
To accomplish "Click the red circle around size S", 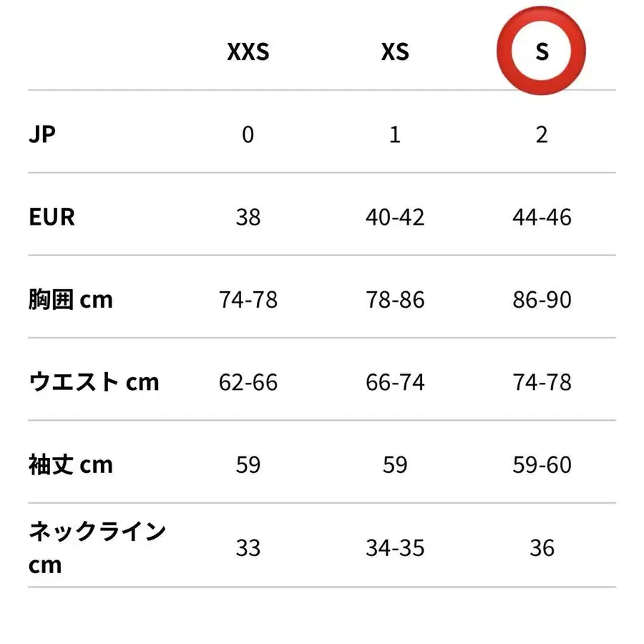I will click(x=542, y=52).
